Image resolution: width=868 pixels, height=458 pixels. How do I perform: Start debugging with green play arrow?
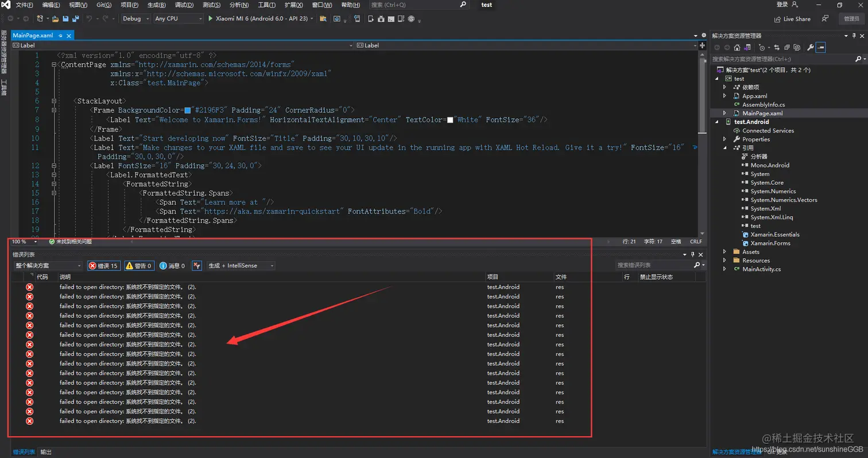(x=210, y=18)
